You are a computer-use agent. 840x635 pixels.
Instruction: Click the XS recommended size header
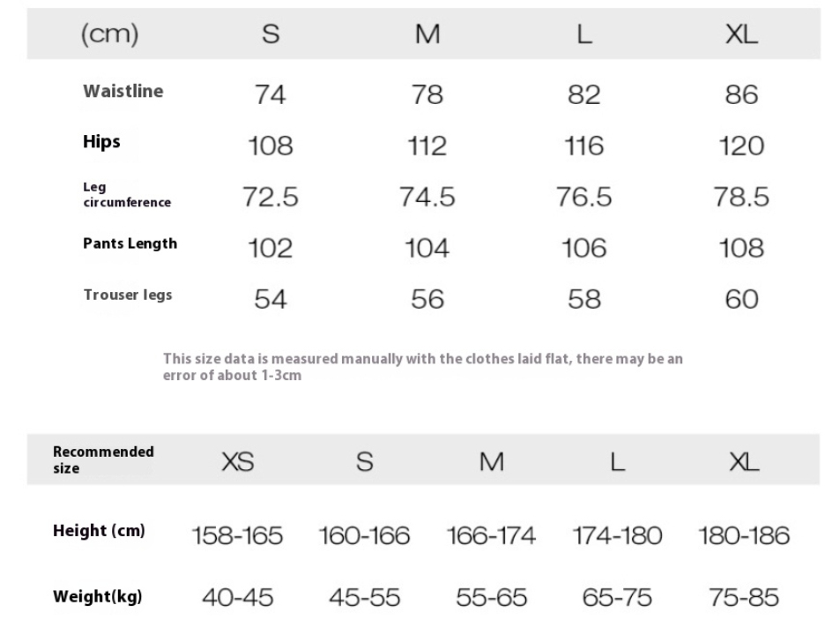tap(238, 461)
